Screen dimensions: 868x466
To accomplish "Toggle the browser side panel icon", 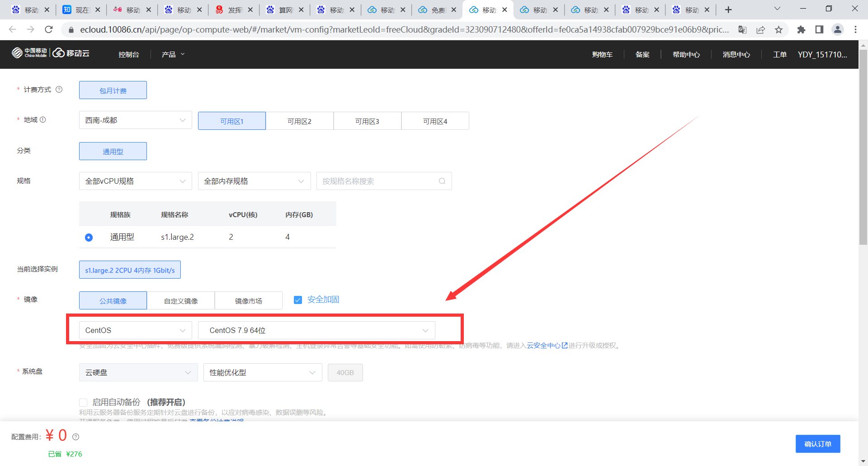I will 819,29.
